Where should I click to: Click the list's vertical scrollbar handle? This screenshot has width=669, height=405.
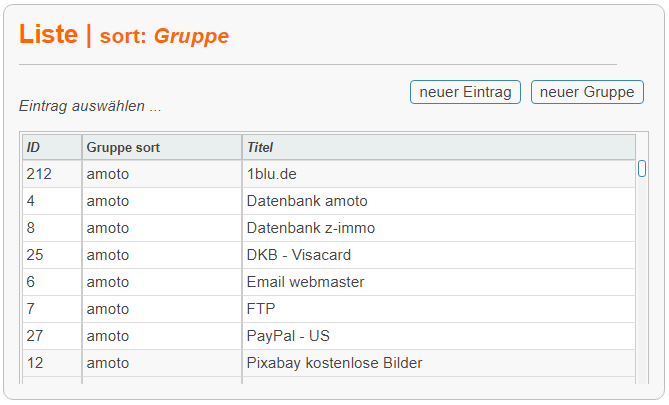click(642, 169)
